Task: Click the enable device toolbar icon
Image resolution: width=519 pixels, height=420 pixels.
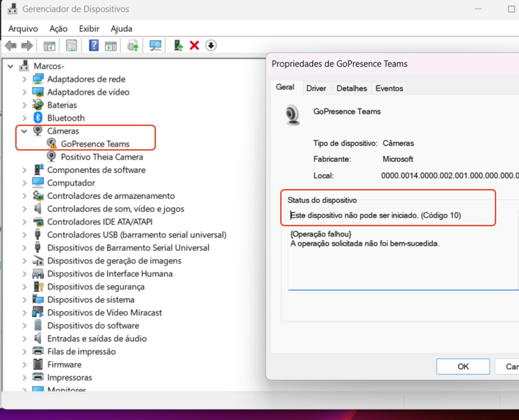Action: 178,46
